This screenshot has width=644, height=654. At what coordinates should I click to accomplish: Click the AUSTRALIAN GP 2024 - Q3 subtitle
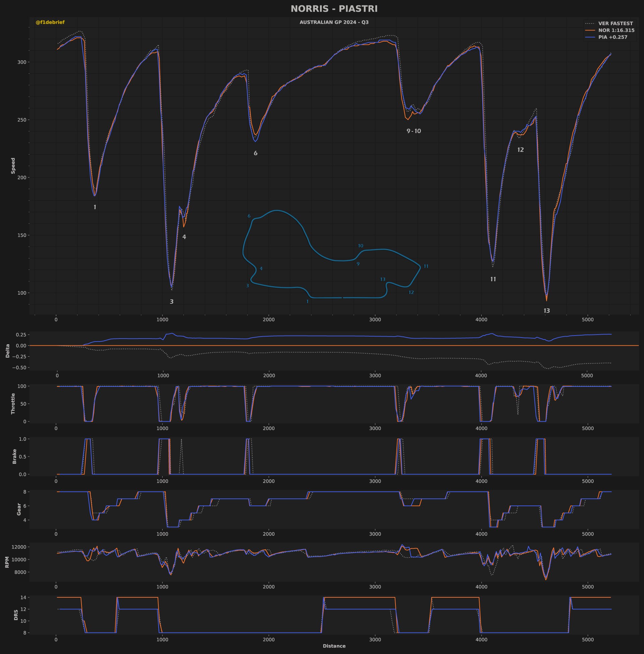click(334, 22)
